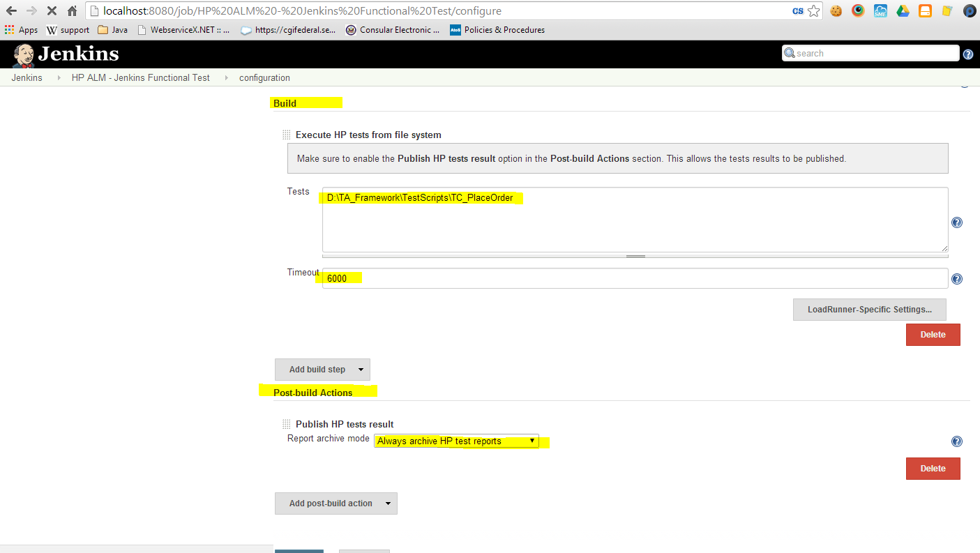Screen dimensions: 980x553
Task: Click the 'Make sure to enable' notice text
Action: (571, 158)
